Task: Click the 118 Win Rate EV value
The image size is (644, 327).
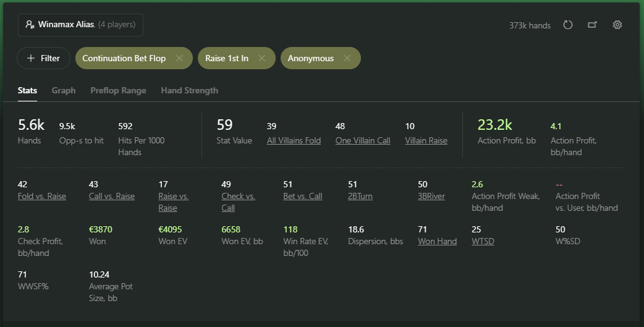Action: 290,229
